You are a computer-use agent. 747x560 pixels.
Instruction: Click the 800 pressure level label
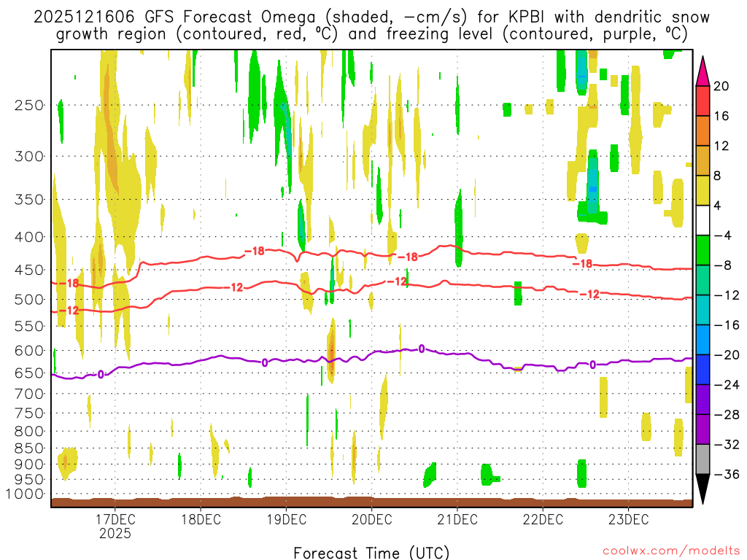[29, 431]
